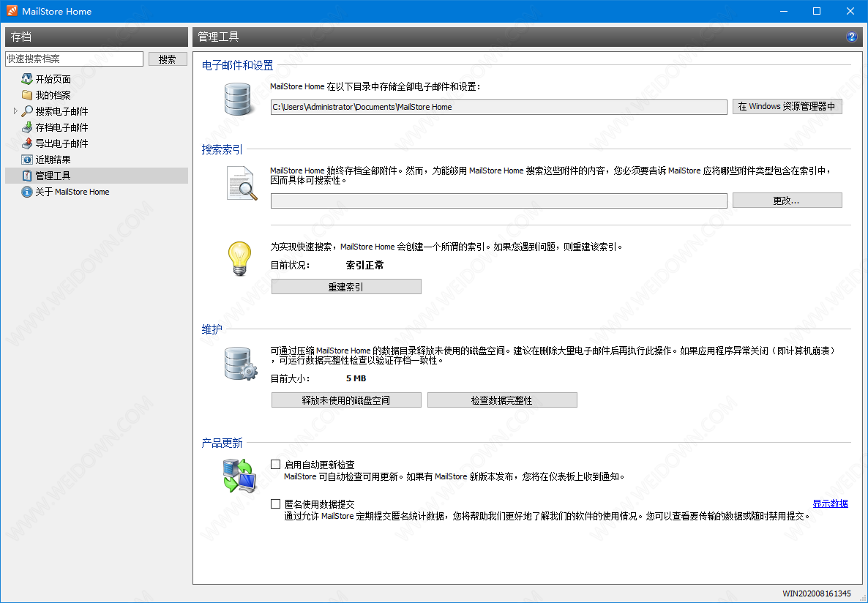
Task: Click the MailStore Home directory path field
Action: tap(498, 107)
